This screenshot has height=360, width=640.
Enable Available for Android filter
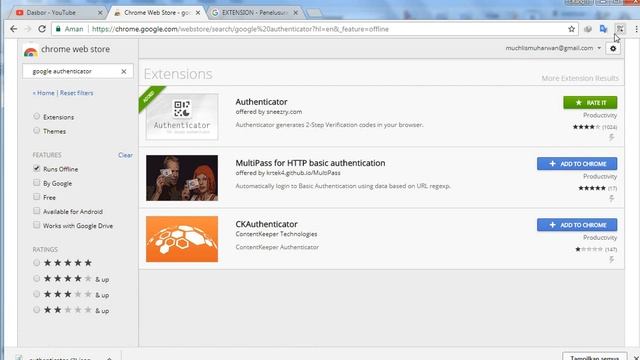[x=37, y=211]
